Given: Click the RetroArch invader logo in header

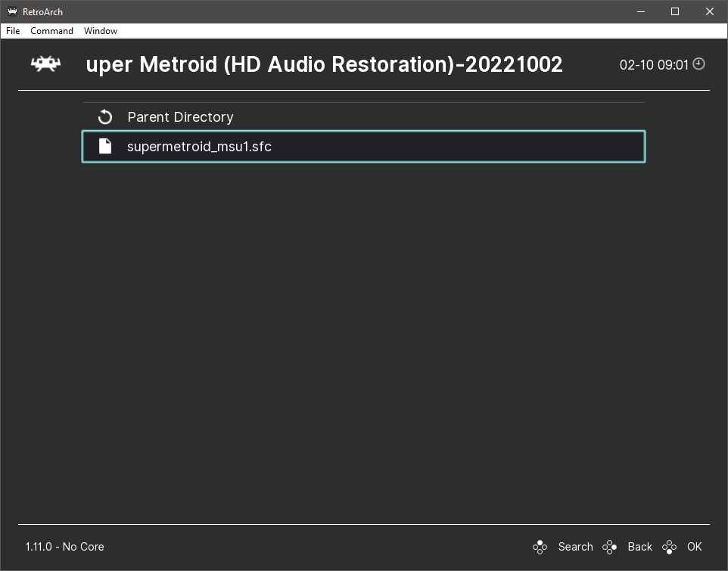Looking at the screenshot, I should 45,64.
